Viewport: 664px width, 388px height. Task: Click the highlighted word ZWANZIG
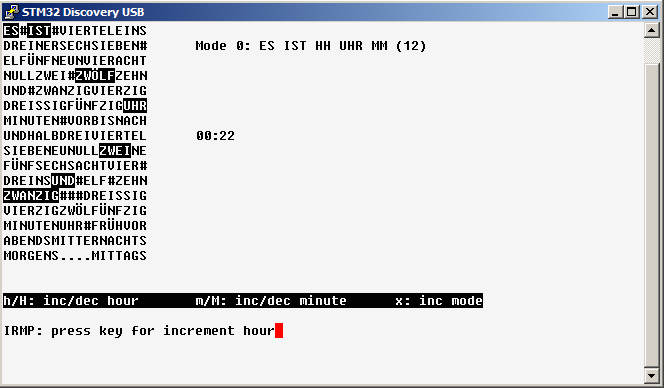(31, 195)
